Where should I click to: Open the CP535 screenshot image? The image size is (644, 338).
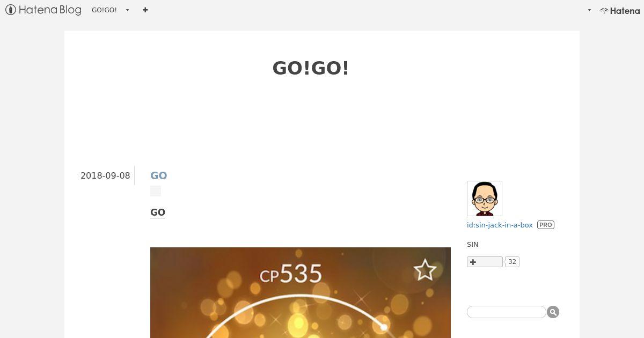301,292
